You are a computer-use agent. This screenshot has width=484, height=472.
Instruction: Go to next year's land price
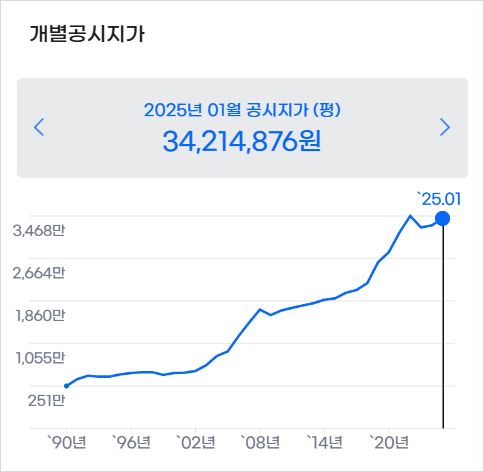tap(445, 127)
